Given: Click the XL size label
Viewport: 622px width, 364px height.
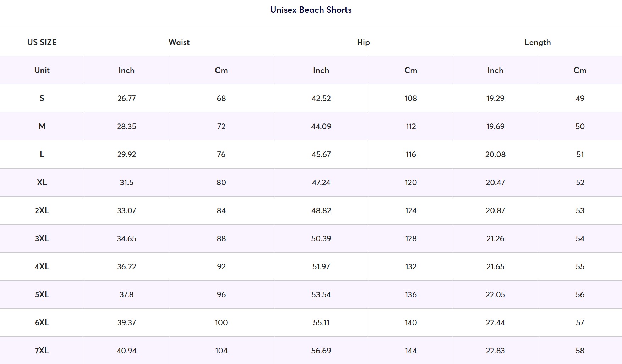Looking at the screenshot, I should 42,182.
